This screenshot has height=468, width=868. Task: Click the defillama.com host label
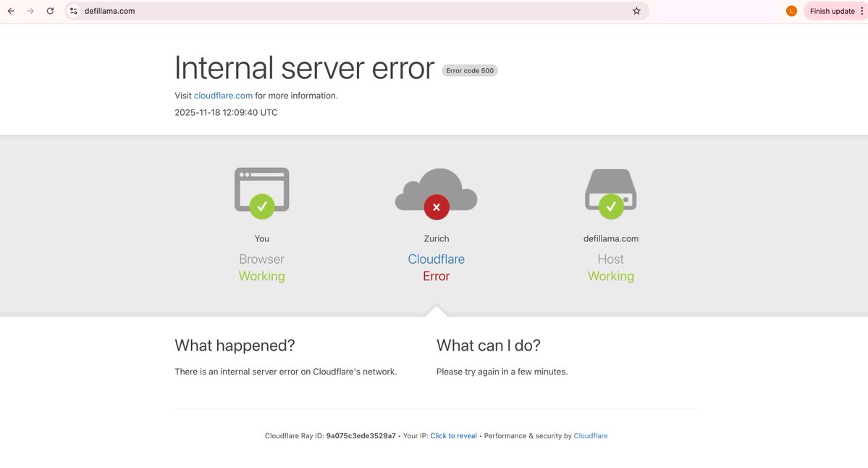click(610, 238)
